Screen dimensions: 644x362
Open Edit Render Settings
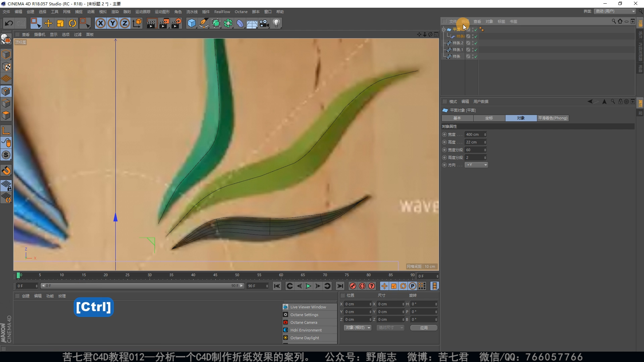point(176,23)
